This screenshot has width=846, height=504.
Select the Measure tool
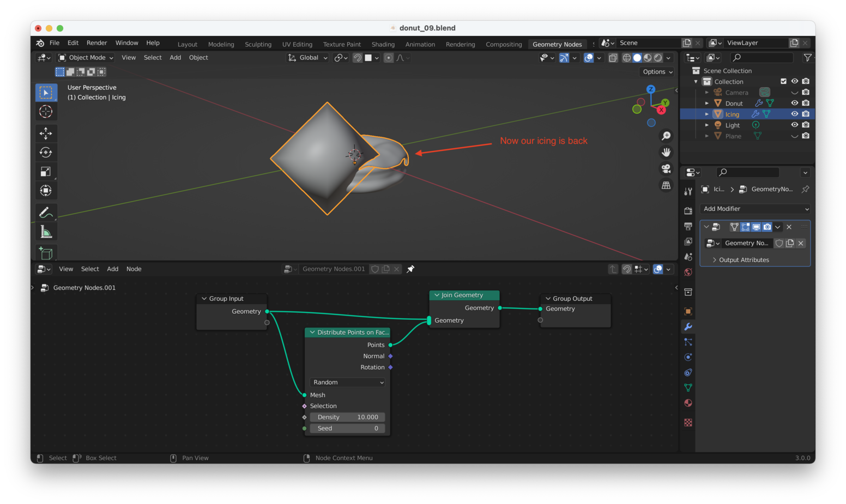[x=46, y=233]
